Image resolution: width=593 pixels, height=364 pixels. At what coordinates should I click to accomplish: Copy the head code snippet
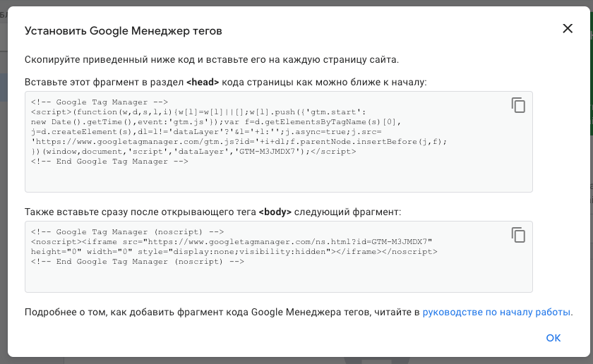[x=518, y=105]
